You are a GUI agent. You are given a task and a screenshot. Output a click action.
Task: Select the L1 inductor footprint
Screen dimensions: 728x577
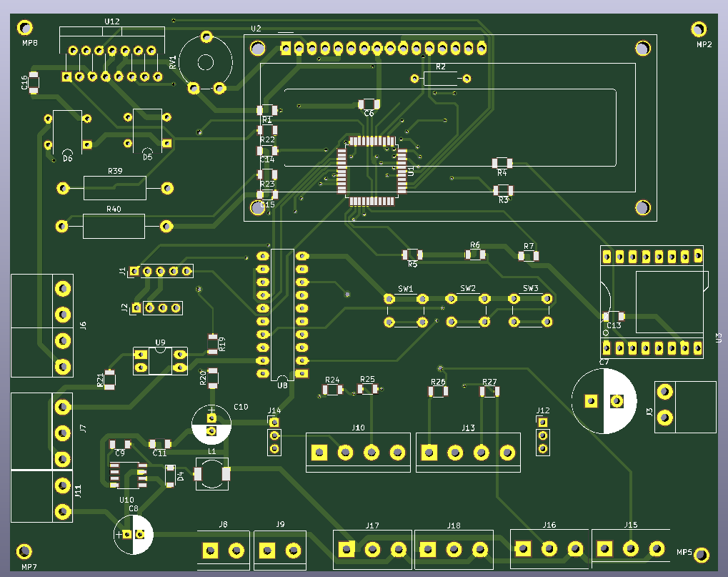click(211, 474)
